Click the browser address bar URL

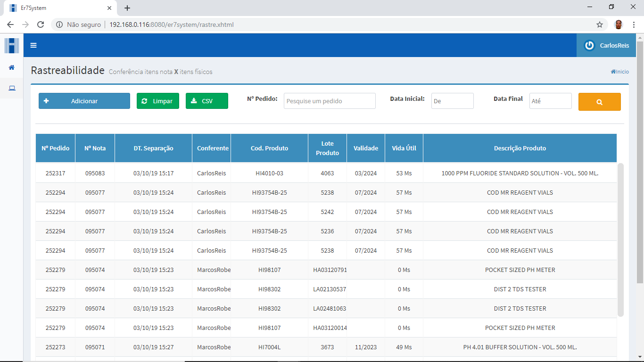click(x=171, y=25)
